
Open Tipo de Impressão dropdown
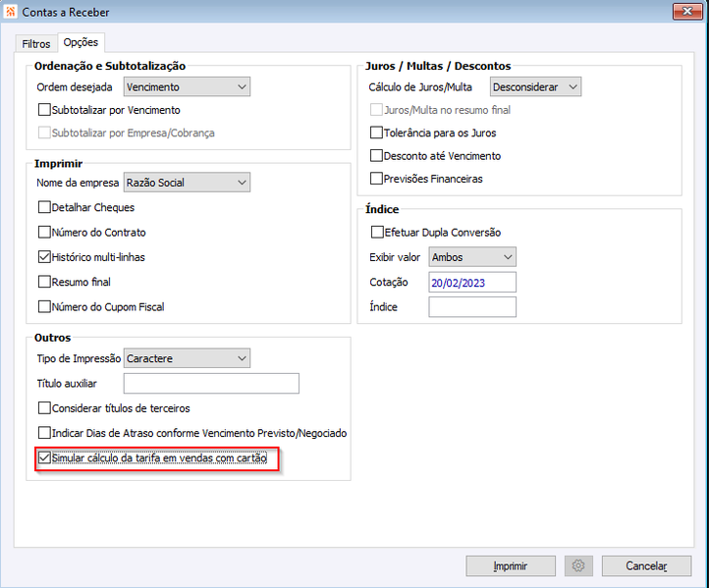(x=188, y=358)
